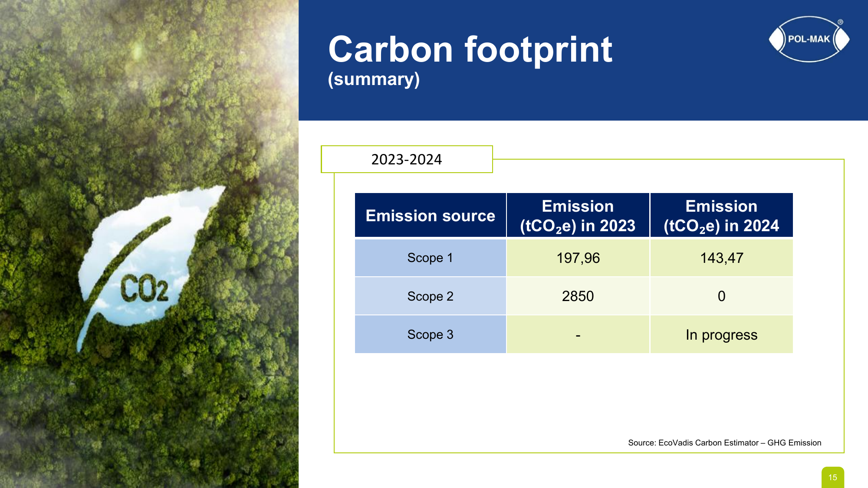The height and width of the screenshot is (488, 868).
Task: Click the '-' cell for Scope 3 in 2023
Action: click(578, 334)
